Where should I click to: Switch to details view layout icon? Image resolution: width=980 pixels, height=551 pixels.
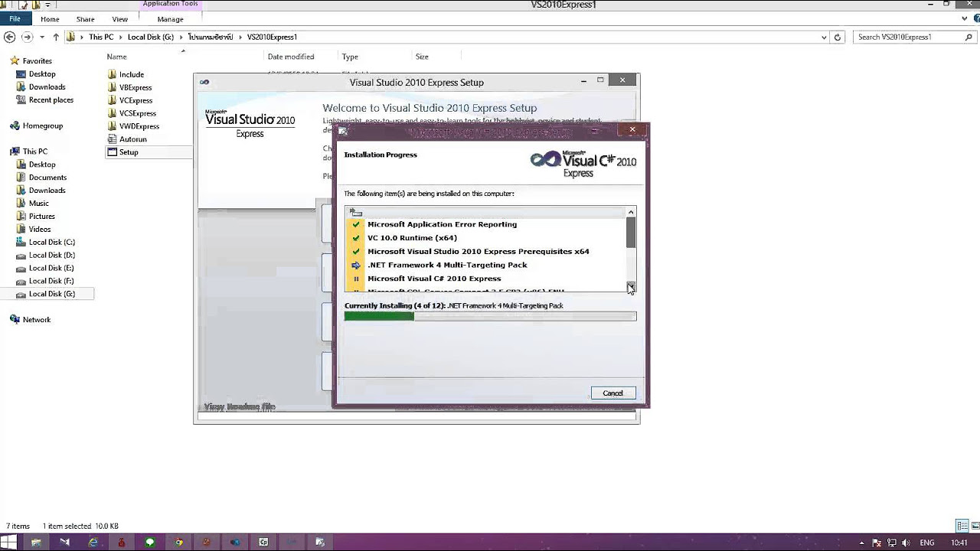coord(962,526)
